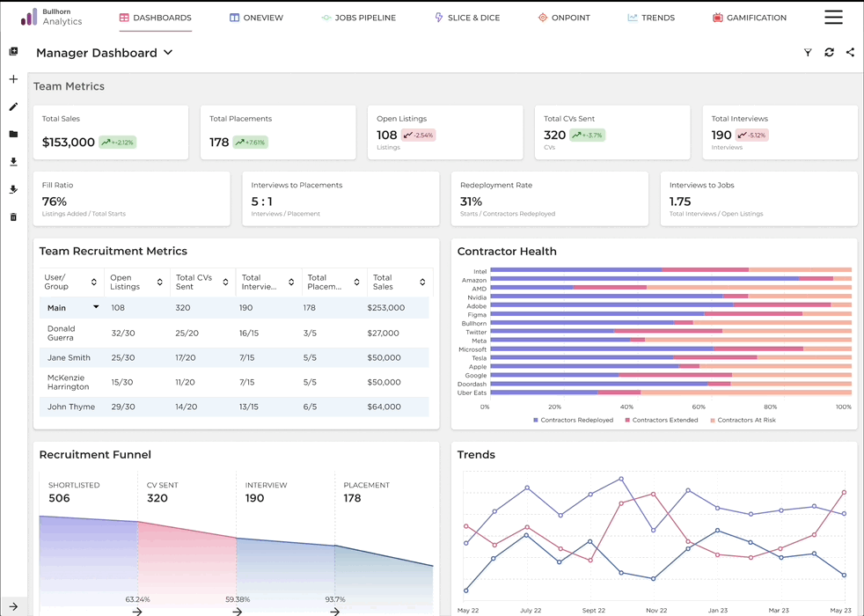Click Total CVs Sent trend badge +-3.7%
Image resolution: width=864 pixels, height=616 pixels.
point(588,135)
